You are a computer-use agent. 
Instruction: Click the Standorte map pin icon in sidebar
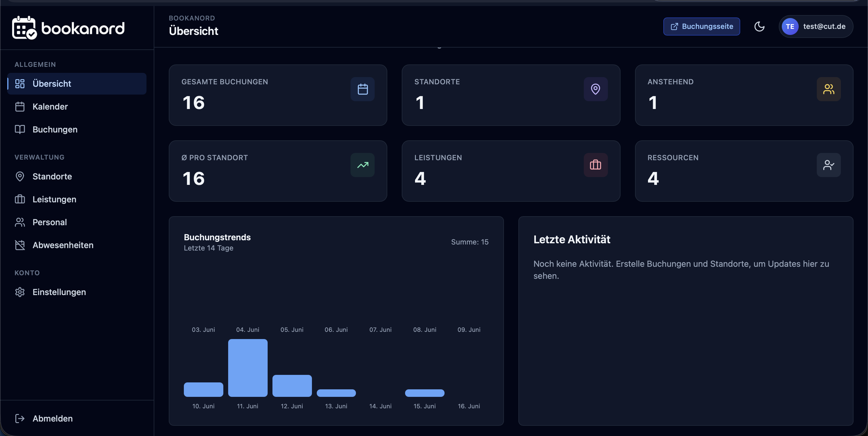tap(20, 176)
